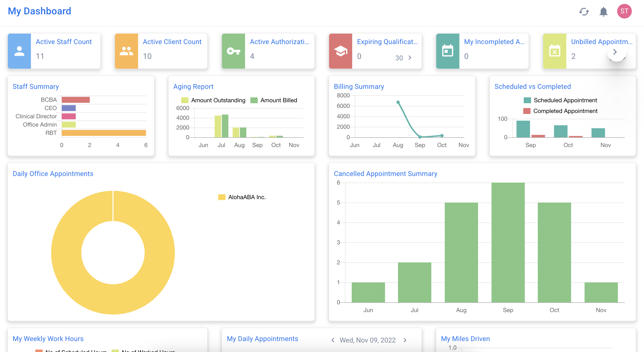Click the refresh dashboard icon
Viewport: 644px width, 352px height.
584,11
